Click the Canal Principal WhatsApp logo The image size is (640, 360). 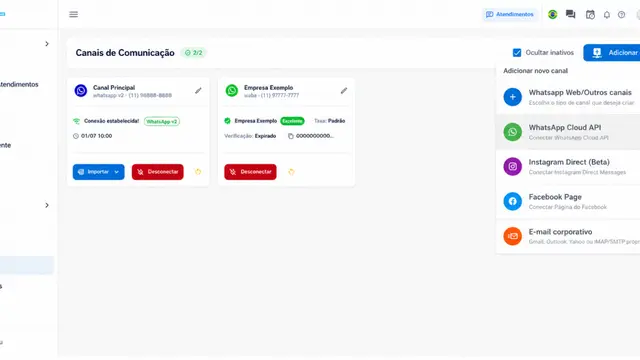(x=81, y=91)
